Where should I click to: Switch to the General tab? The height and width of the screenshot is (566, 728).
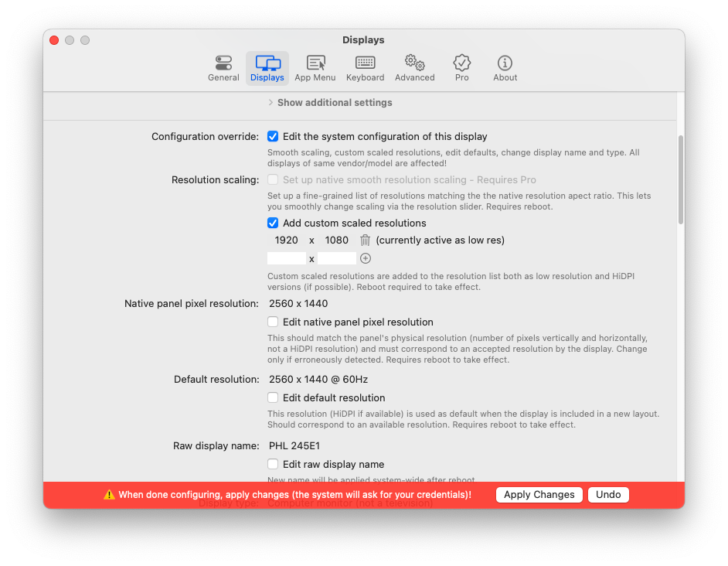[x=223, y=67]
